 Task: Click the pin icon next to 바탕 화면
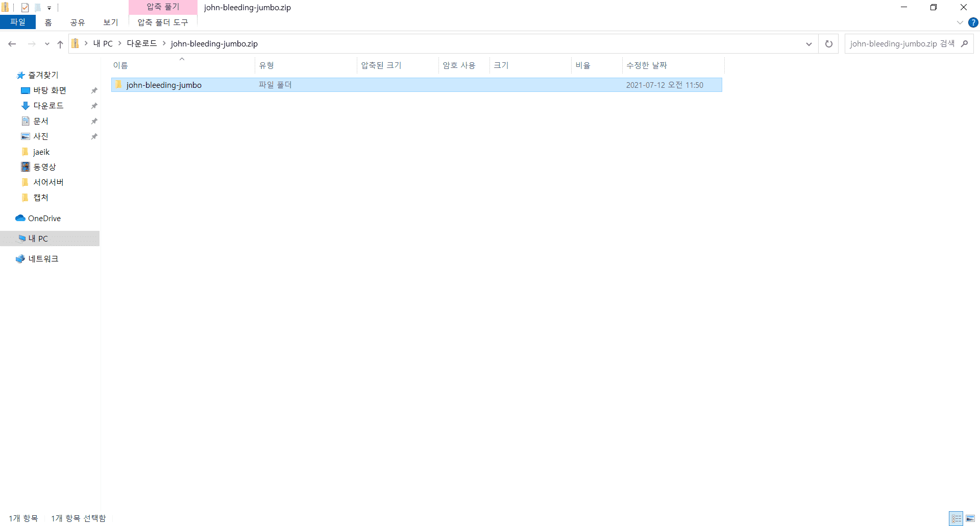click(94, 90)
